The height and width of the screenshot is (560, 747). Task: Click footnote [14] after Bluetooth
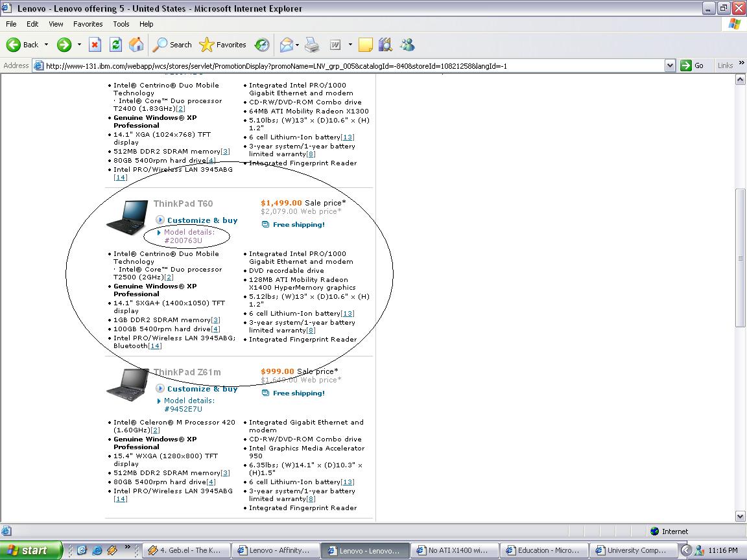click(155, 345)
